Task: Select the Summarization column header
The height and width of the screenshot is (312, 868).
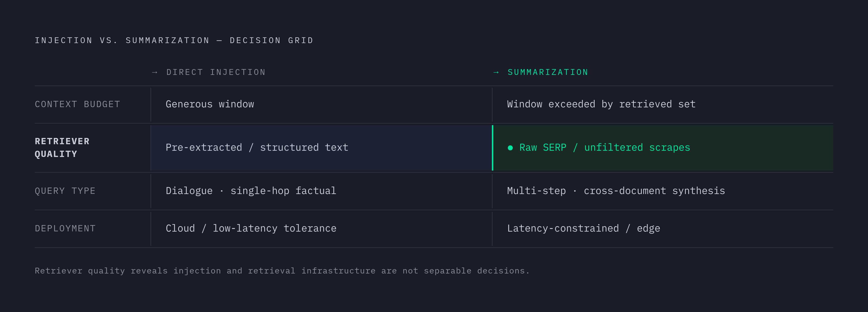Action: click(548, 72)
